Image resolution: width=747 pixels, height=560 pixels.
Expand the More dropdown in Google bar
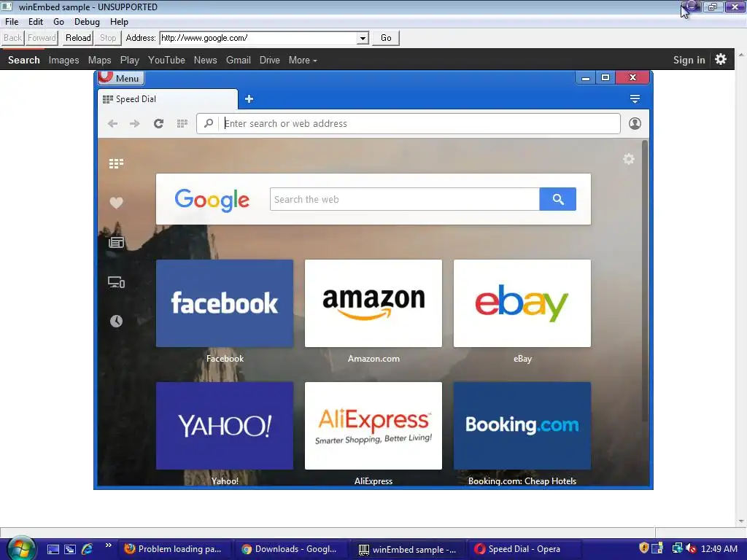[x=303, y=60]
